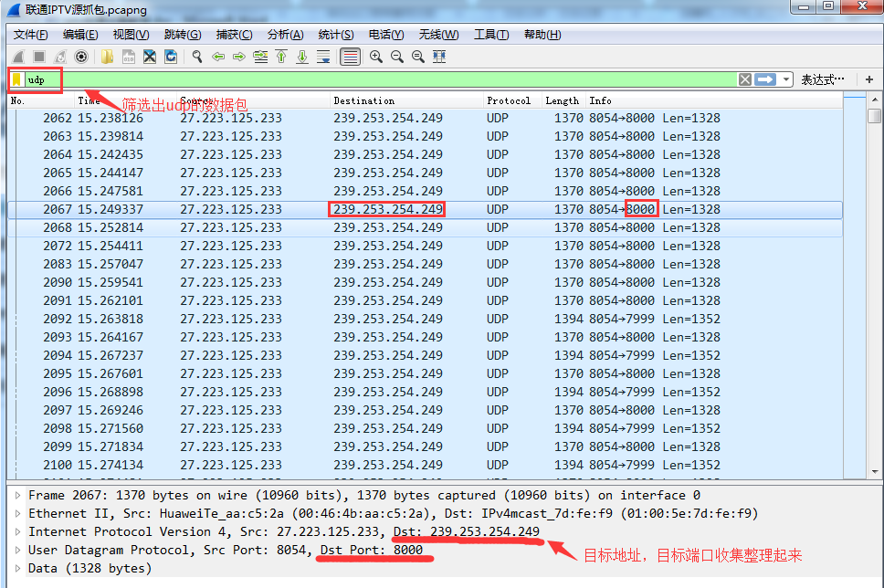Click the zoom in magnifier icon
The height and width of the screenshot is (588, 884).
(x=375, y=57)
